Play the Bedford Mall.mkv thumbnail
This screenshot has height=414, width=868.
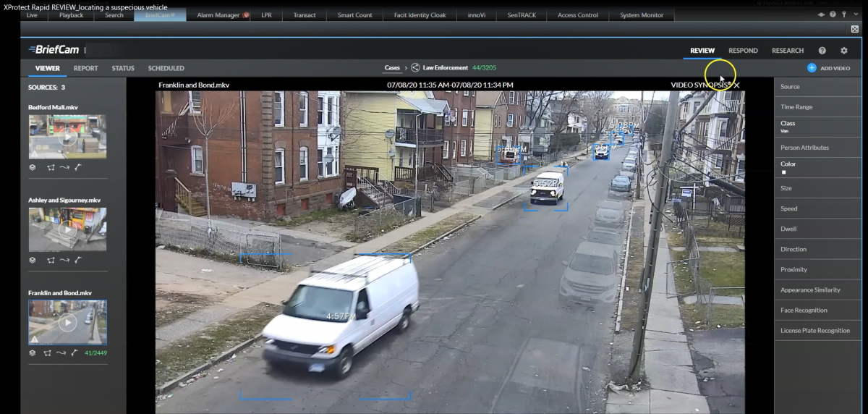67,135
